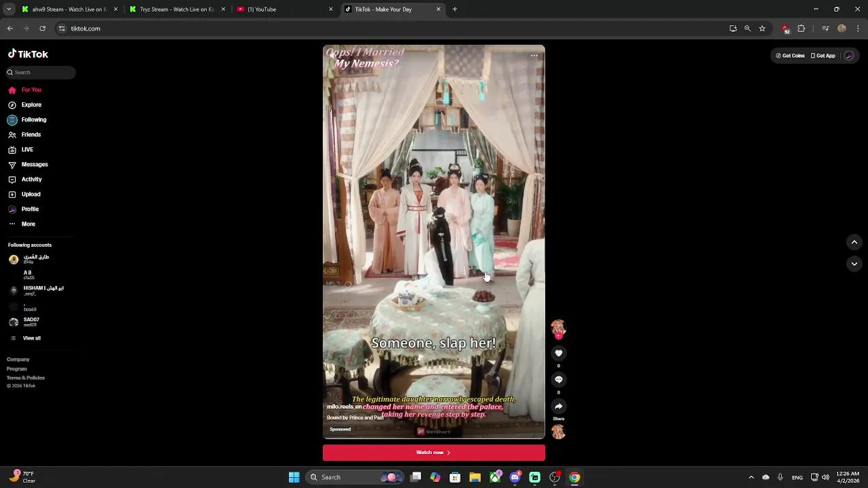The width and height of the screenshot is (868, 488).
Task: Expand the Program footer section
Action: tap(17, 369)
